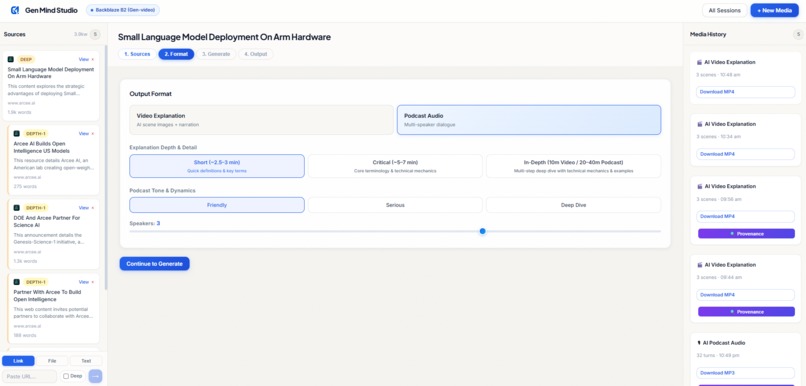
Task: Click the Gen Mind Studio logo icon
Action: click(x=15, y=10)
